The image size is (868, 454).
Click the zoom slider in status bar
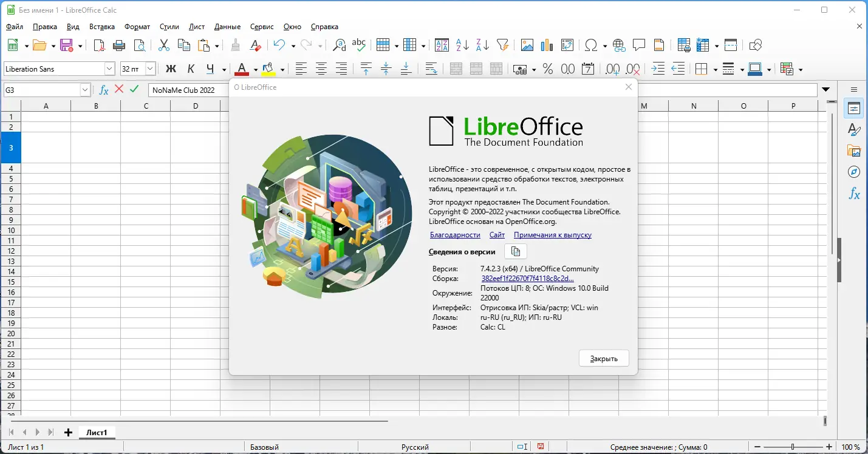point(792,447)
